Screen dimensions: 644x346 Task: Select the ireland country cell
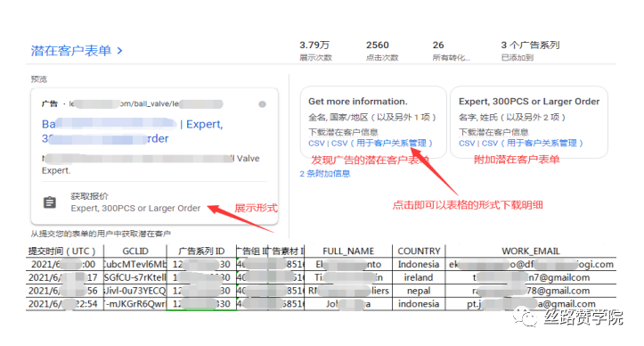tap(419, 277)
